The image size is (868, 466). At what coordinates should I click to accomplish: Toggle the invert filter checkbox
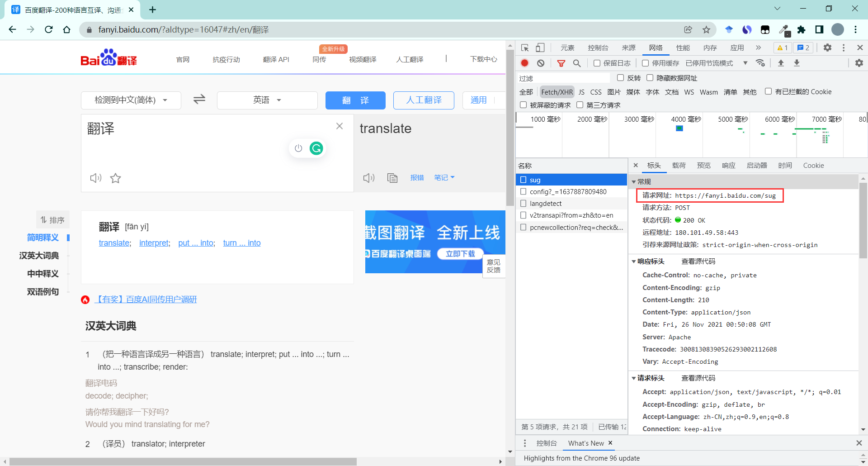click(x=620, y=78)
